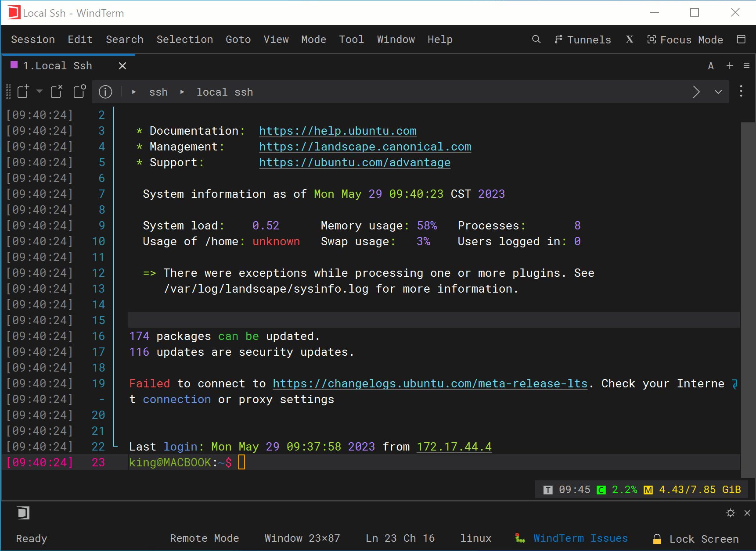
Task: Open the Session menu
Action: 33,39
